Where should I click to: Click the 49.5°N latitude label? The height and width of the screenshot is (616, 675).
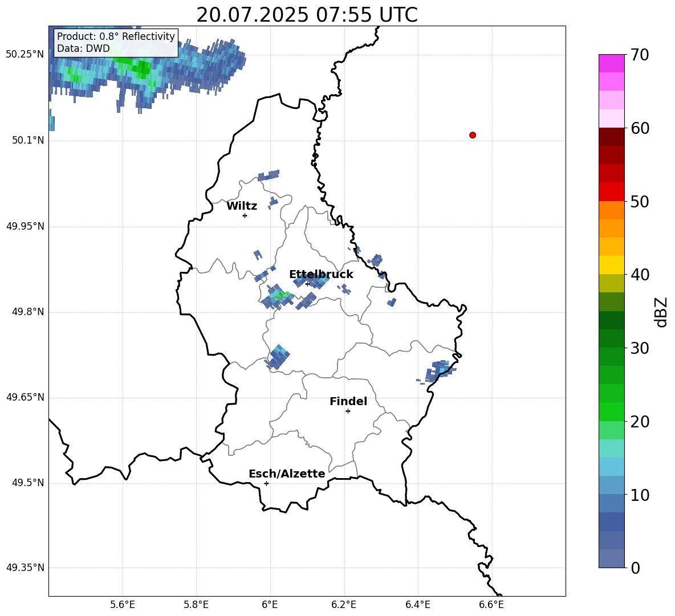28,483
